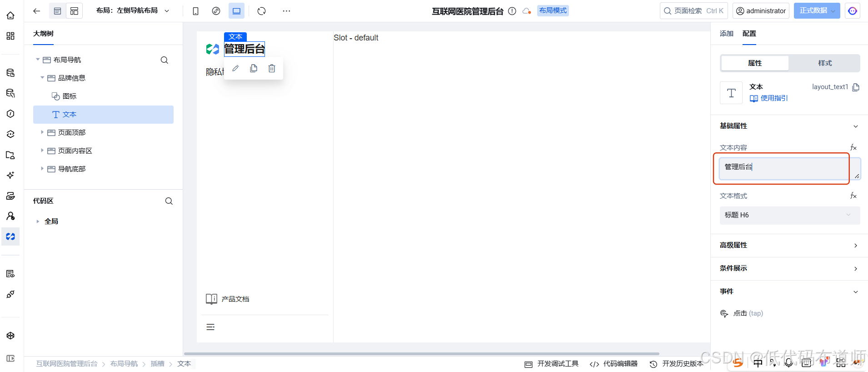Collapse the 布局导航 tree node
Viewport: 868px width, 372px height.
tap(38, 60)
